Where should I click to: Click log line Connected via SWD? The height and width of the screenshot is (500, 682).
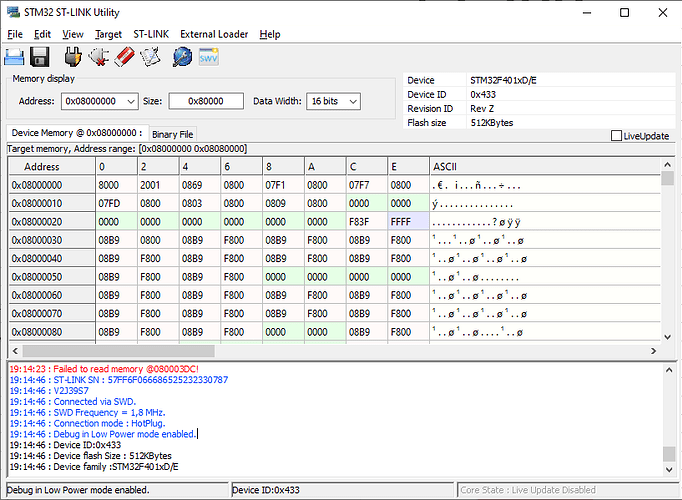(73, 401)
